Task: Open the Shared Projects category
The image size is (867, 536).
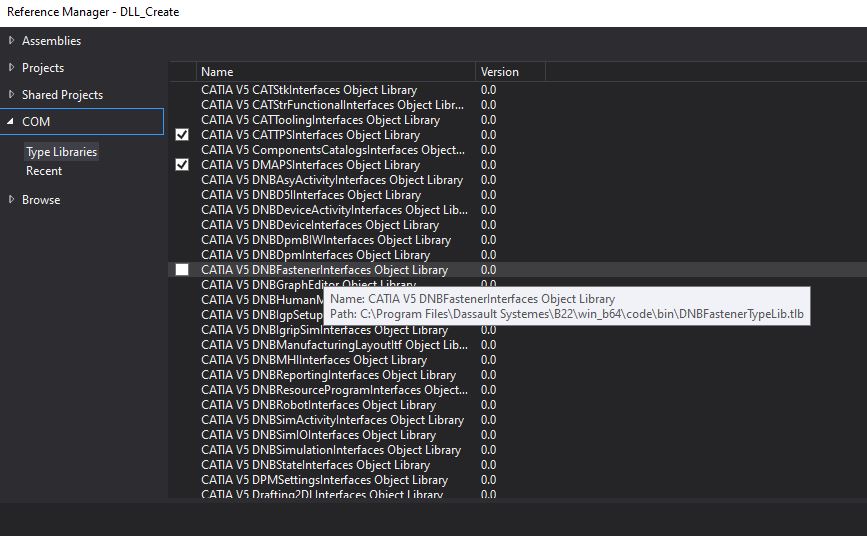Action: click(62, 95)
